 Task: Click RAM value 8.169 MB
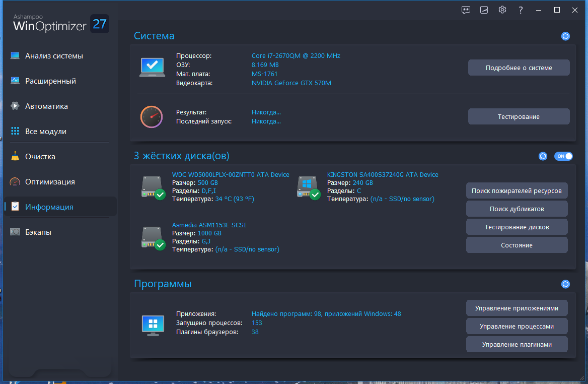[265, 65]
